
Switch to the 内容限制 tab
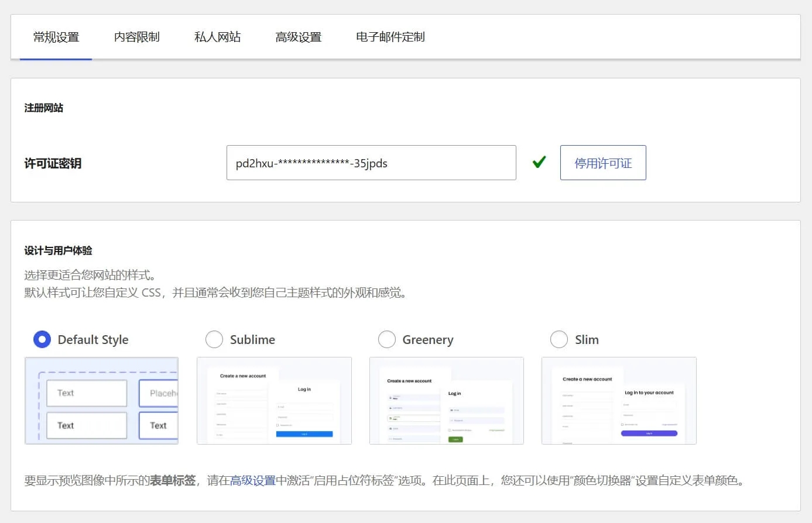pyautogui.click(x=136, y=36)
